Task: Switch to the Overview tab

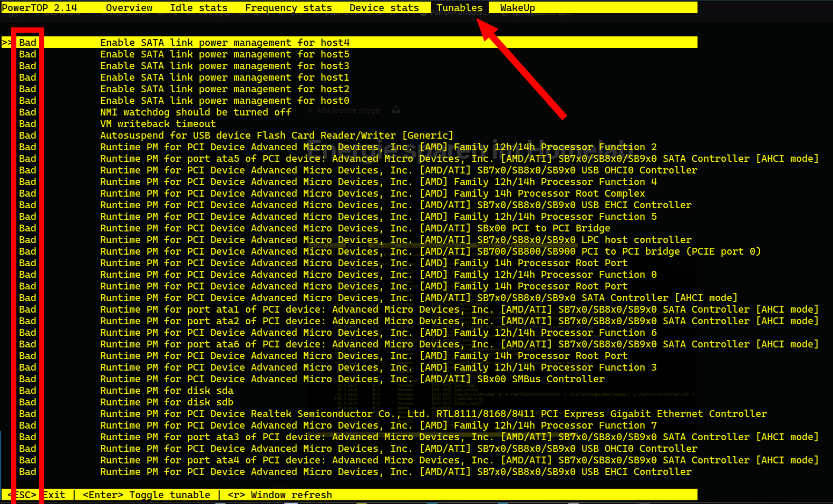Action: point(129,8)
